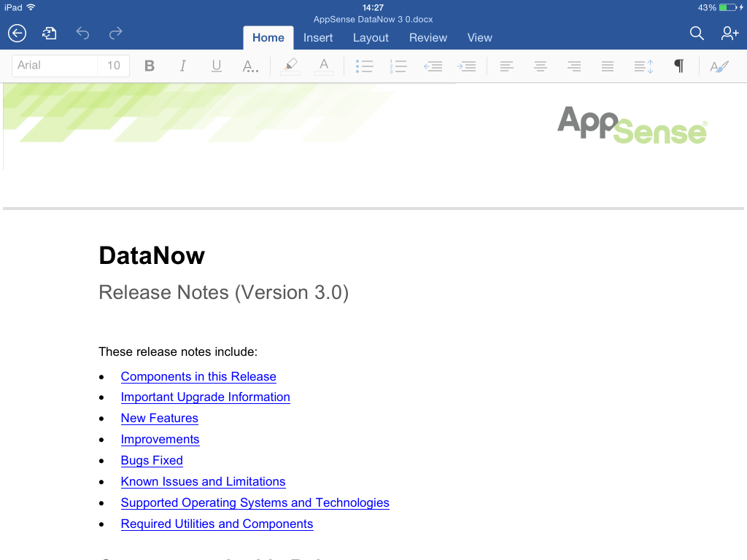Tap the DataNow document heading

(152, 256)
